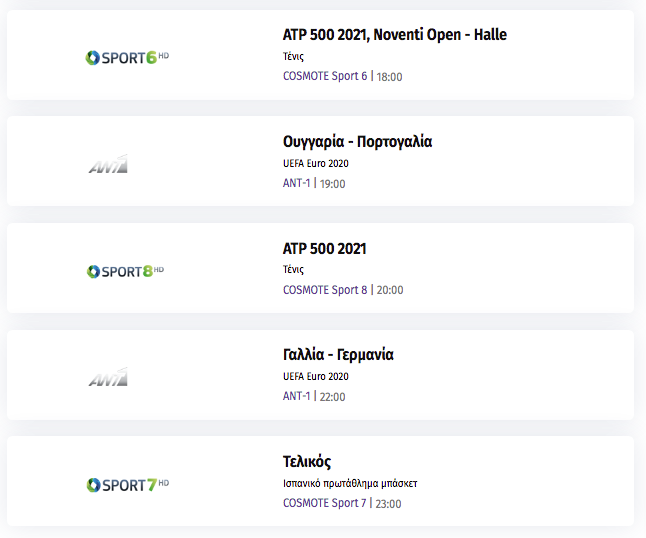
Task: Open the Γαλλία - Γερμανία match title
Action: 338,354
